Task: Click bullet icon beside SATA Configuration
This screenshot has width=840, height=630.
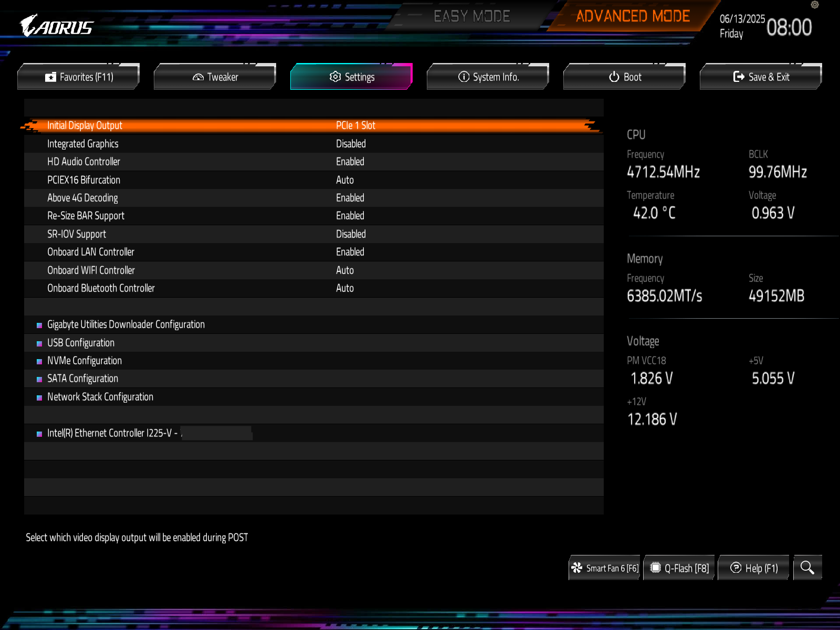Action: (x=39, y=379)
